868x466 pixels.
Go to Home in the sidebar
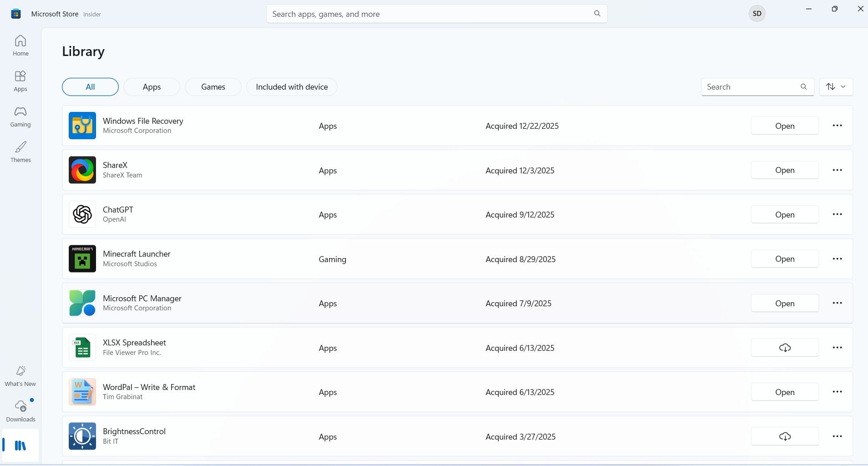[x=20, y=46]
